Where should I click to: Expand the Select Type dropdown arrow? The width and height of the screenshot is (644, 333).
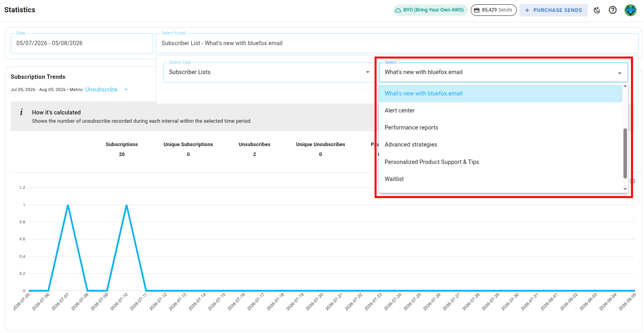pyautogui.click(x=367, y=72)
